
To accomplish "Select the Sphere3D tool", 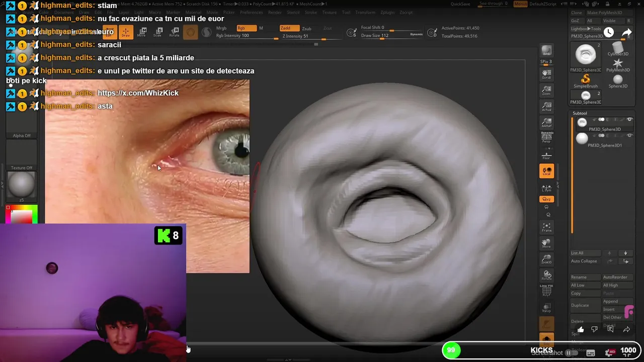I will click(x=618, y=81).
